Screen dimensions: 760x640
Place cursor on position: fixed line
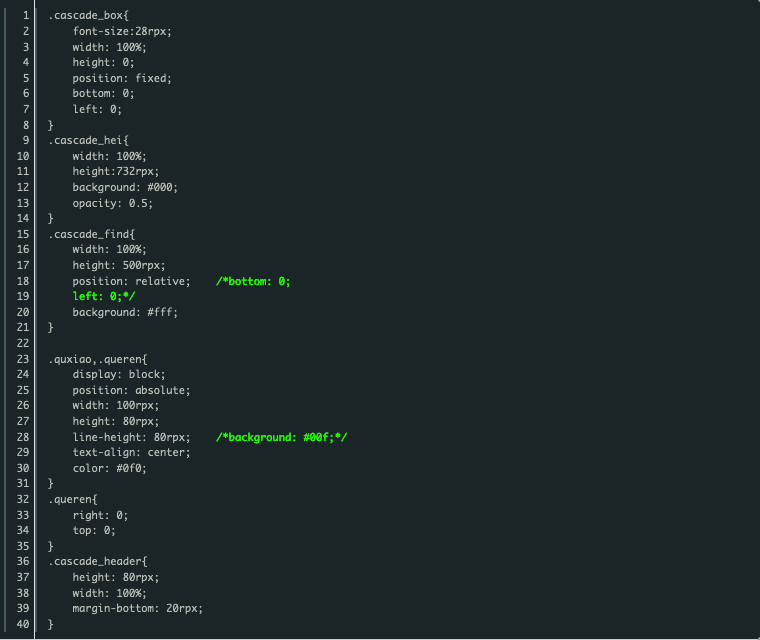pyautogui.click(x=122, y=78)
